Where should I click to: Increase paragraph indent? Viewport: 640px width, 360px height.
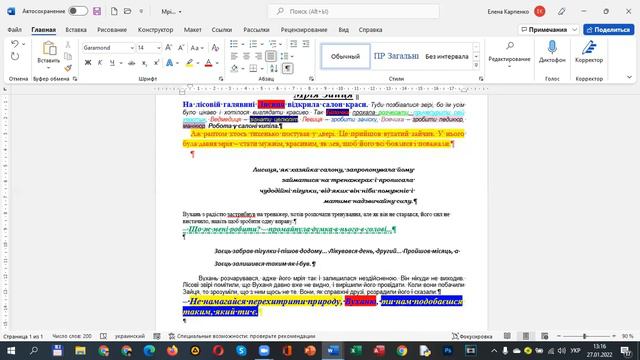click(306, 44)
